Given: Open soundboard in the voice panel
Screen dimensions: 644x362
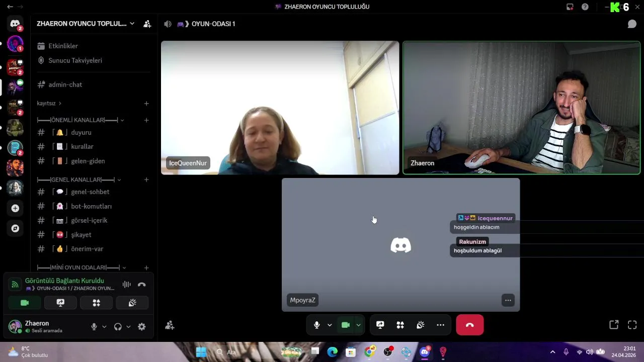Looking at the screenshot, I should 132,303.
